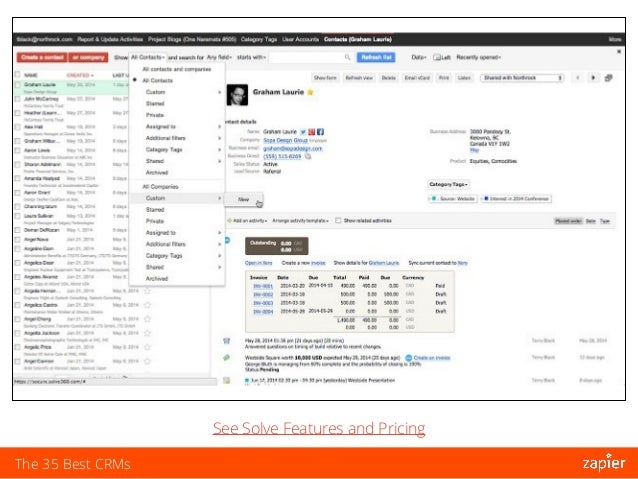
Task: Star the Angelica Castro contact row
Action: 147,305
